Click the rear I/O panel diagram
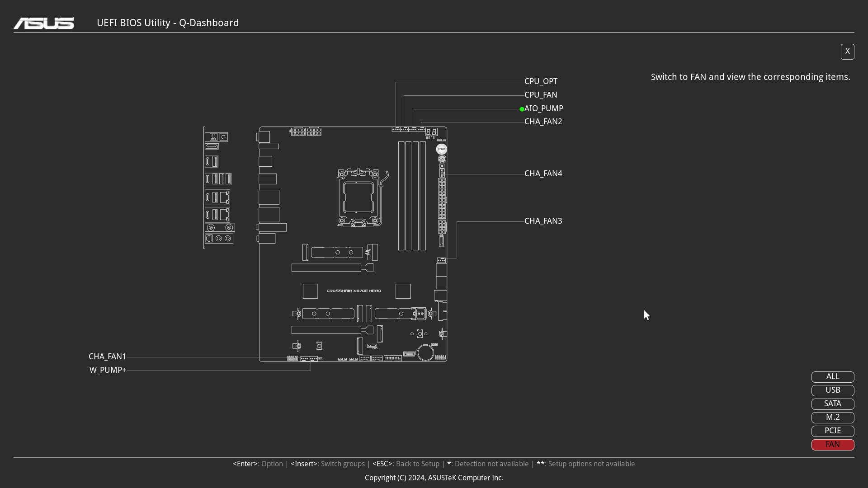 219,188
